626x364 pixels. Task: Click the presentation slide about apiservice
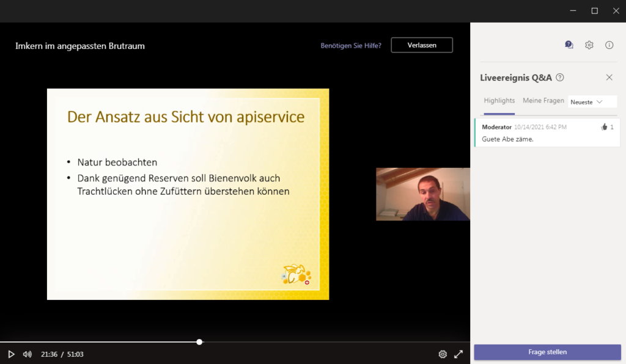(x=188, y=194)
